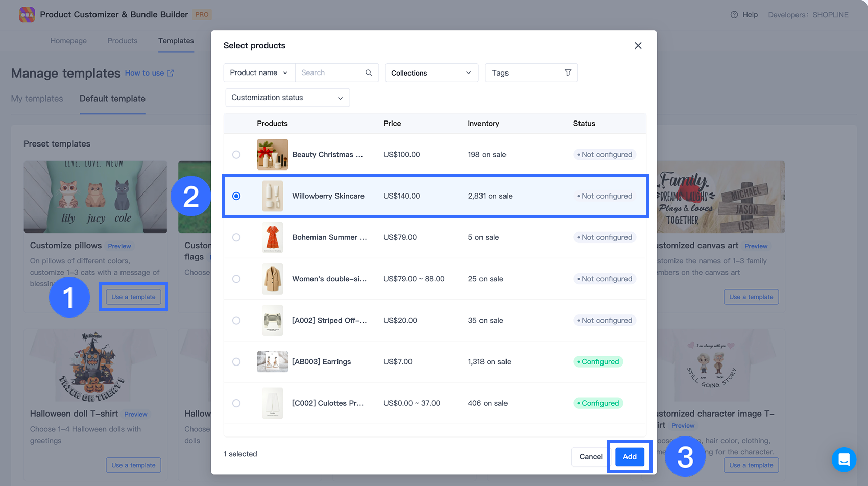Open the live chat support bubble

[844, 459]
